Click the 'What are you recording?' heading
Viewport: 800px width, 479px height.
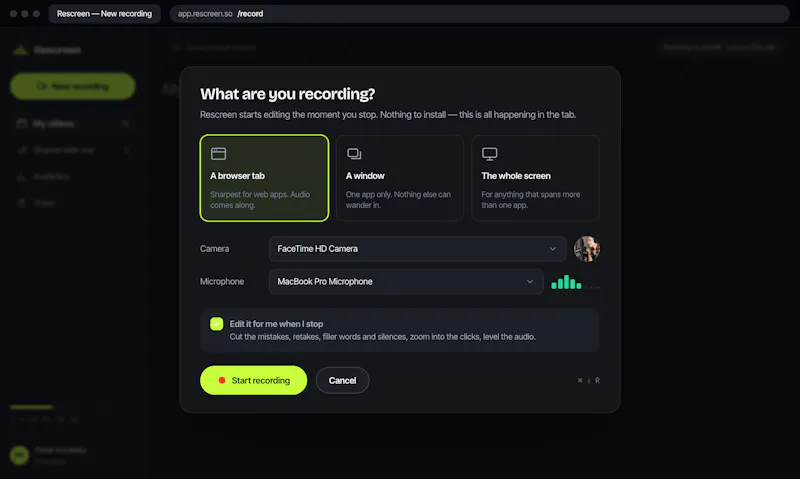(x=287, y=94)
